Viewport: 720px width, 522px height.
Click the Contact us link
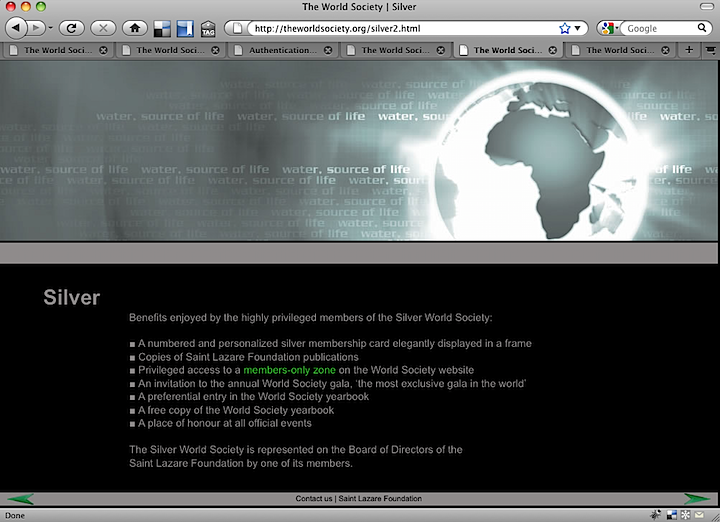tap(314, 499)
